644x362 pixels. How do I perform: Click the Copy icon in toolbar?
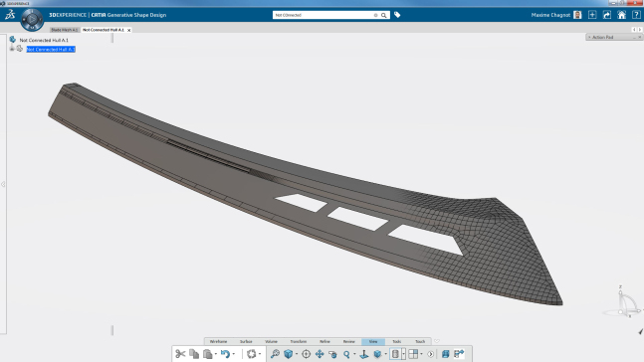pos(194,354)
